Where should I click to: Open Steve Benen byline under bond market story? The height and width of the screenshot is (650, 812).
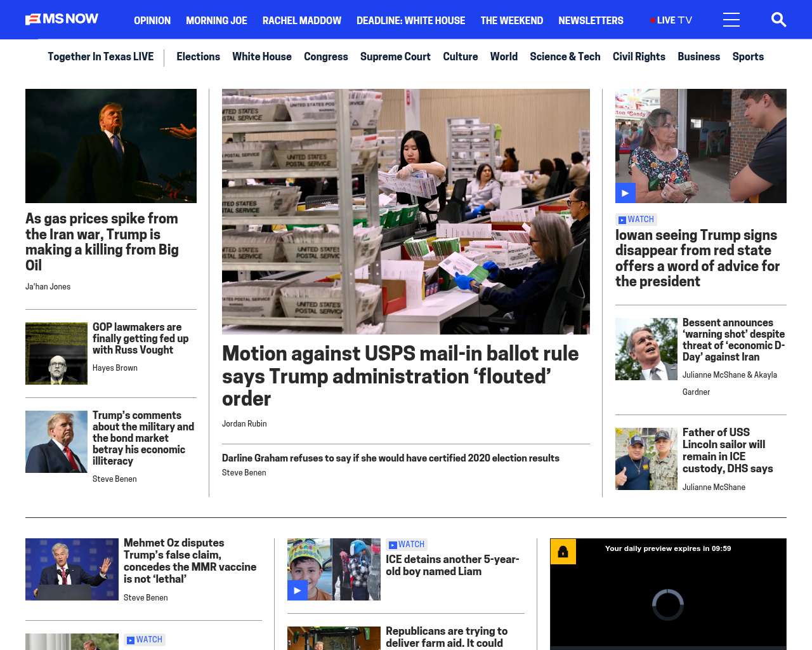(115, 479)
